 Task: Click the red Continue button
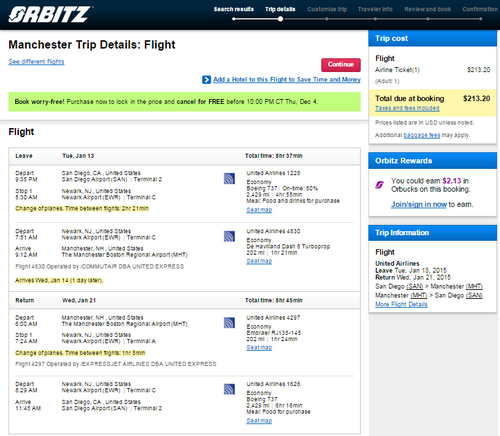[341, 65]
